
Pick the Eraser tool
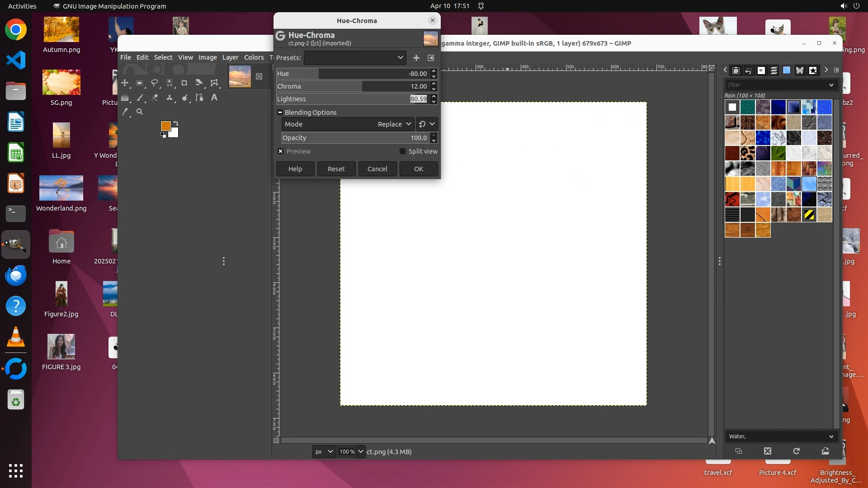(155, 98)
